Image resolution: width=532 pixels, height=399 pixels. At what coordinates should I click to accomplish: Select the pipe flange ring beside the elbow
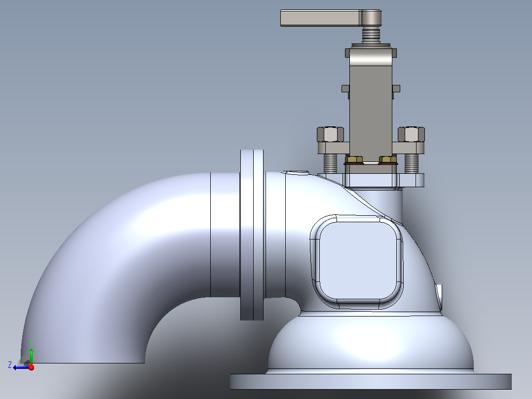252,235
